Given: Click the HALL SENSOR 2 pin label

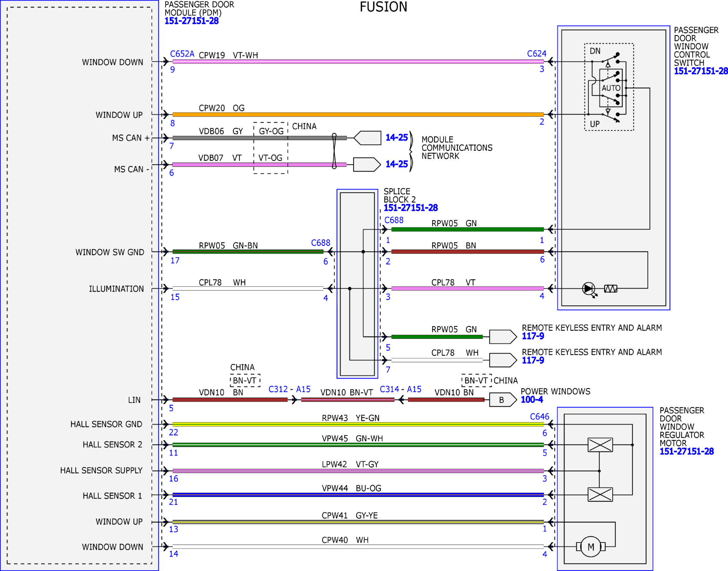Looking at the screenshot, I should pos(112,445).
